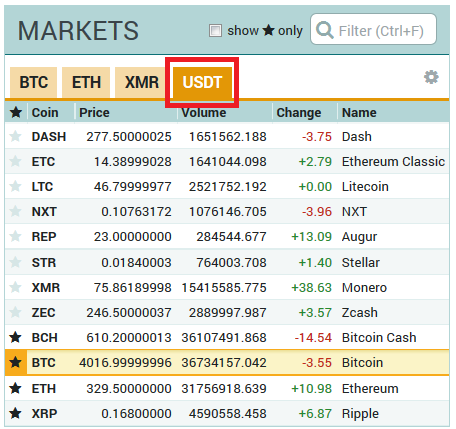456x429 pixels.
Task: Select the DASH coin symbol
Action: 49,137
